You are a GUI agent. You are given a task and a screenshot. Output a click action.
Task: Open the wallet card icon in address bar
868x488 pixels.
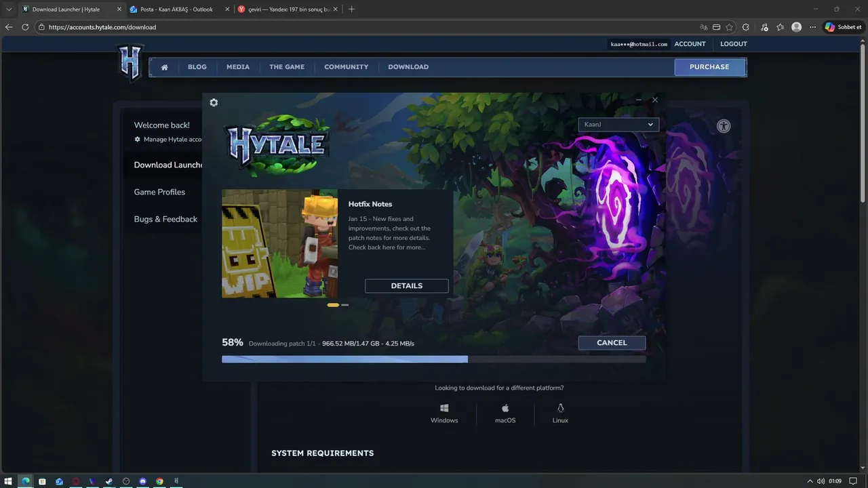coord(716,27)
